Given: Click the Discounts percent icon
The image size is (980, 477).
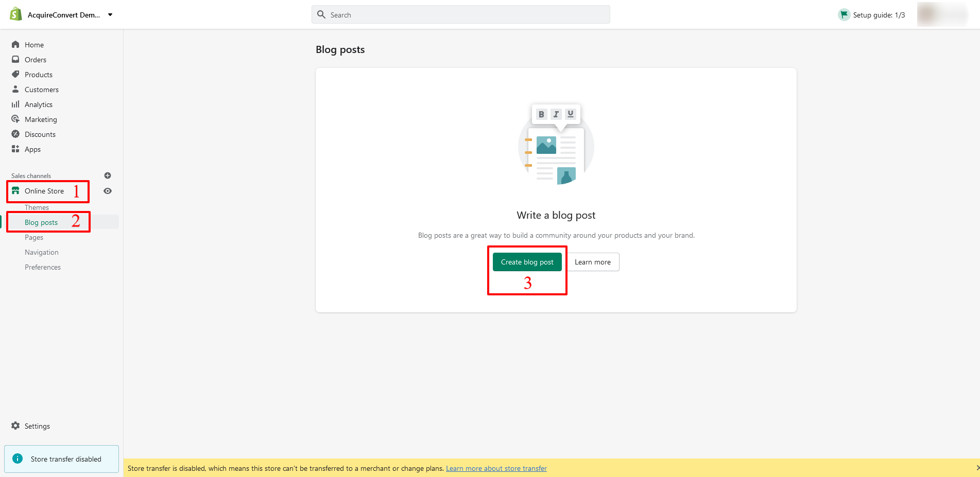Looking at the screenshot, I should pos(15,134).
